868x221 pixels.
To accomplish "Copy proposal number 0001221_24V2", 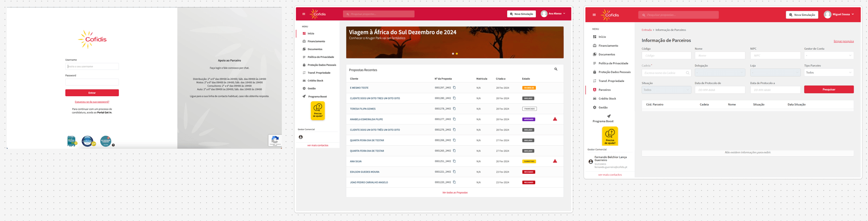I will 454,172.
